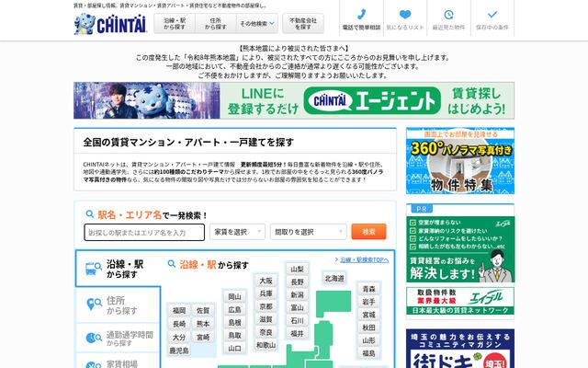Screen dimensions: 588x368
Task: Select 山口 prefecture button
Action: [235, 348]
